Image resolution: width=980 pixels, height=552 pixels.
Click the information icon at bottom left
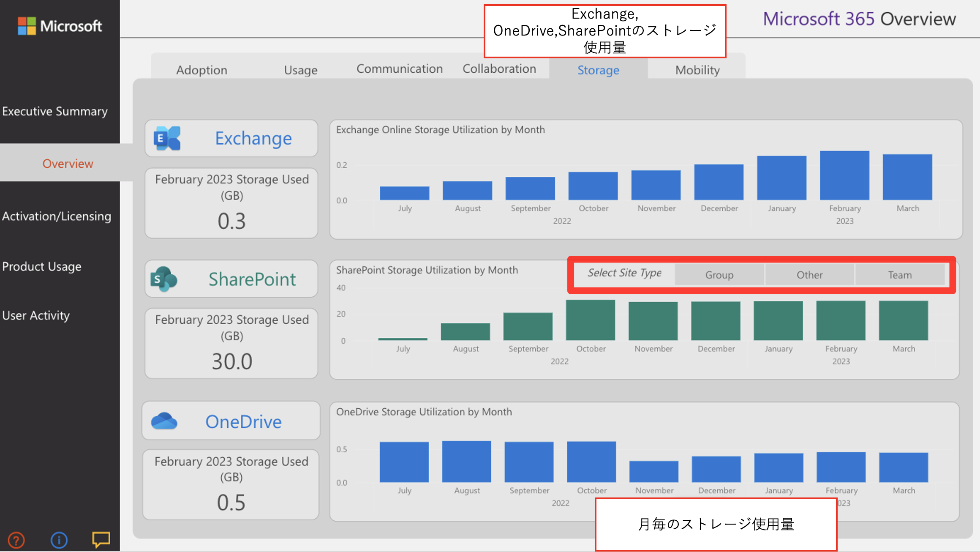[x=58, y=540]
